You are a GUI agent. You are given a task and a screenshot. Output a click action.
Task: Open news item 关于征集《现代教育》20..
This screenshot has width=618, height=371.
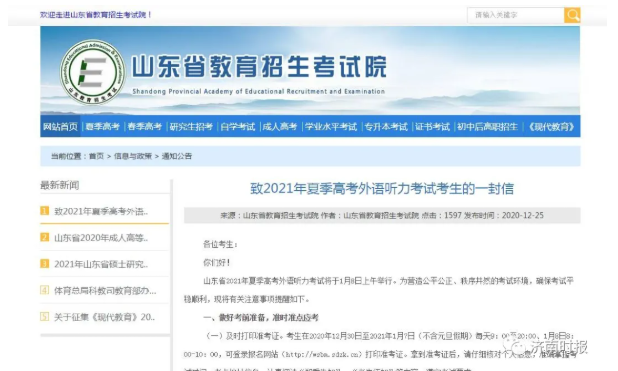click(104, 317)
